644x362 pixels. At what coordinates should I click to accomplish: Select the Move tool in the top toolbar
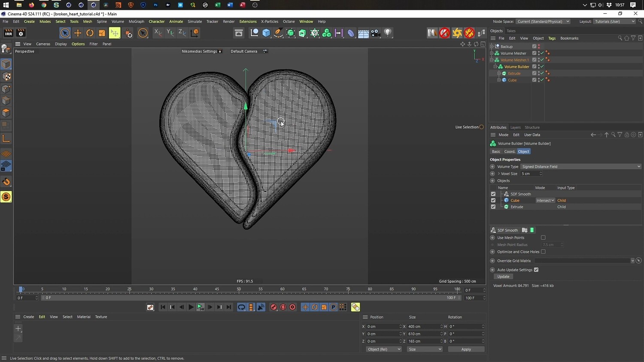(x=78, y=33)
